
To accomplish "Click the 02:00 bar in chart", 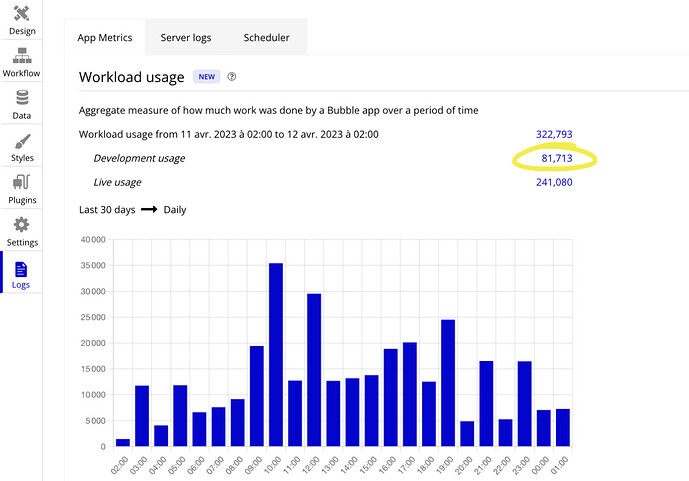I will (x=123, y=443).
